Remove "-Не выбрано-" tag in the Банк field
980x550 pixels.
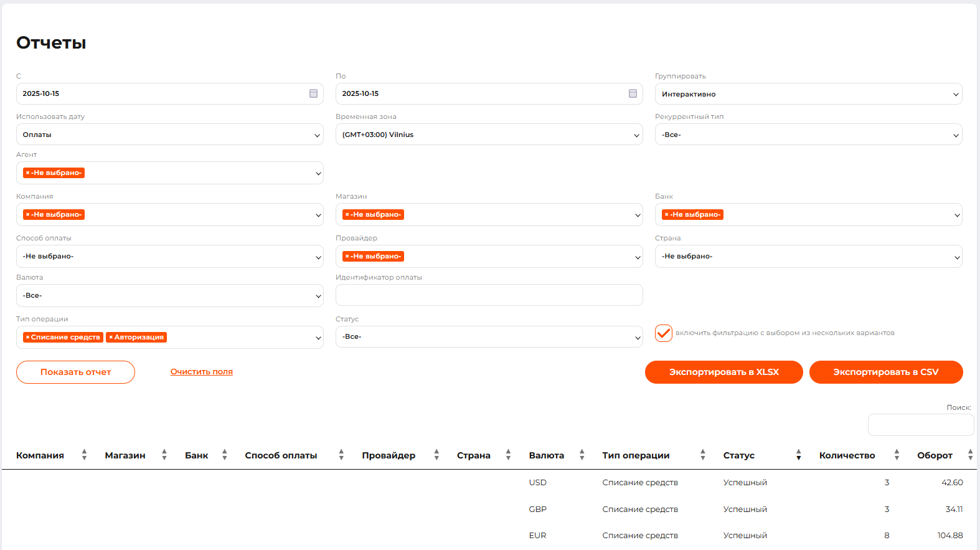point(666,214)
